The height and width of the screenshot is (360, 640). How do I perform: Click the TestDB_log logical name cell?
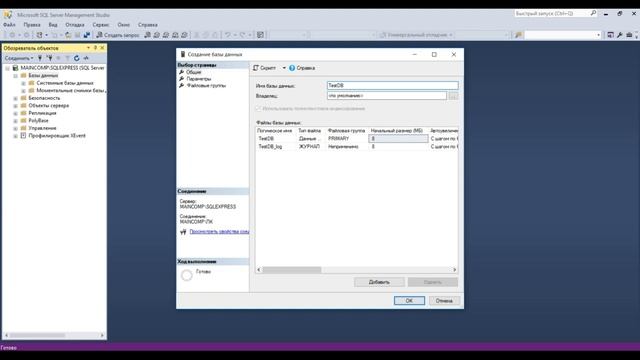pos(276,147)
